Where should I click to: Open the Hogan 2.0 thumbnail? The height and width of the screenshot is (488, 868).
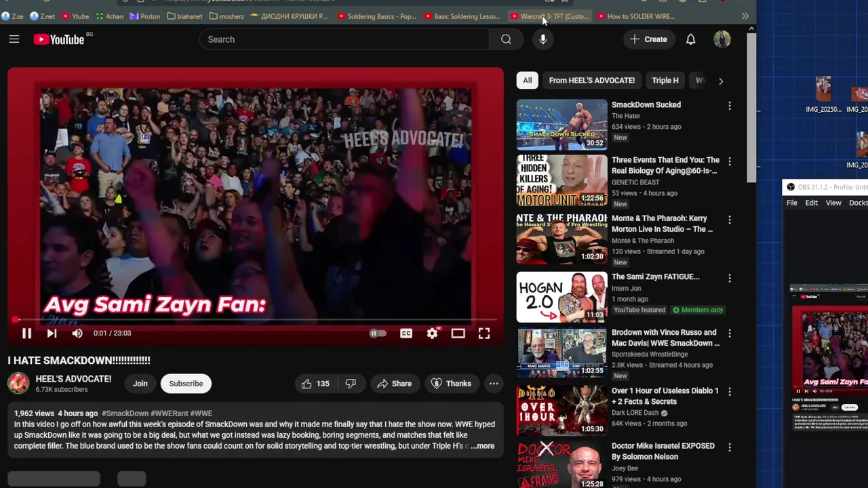point(561,297)
